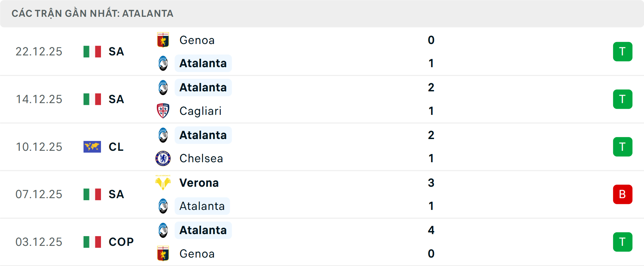Click the green T result badge of the Genoa away match

pos(623,51)
